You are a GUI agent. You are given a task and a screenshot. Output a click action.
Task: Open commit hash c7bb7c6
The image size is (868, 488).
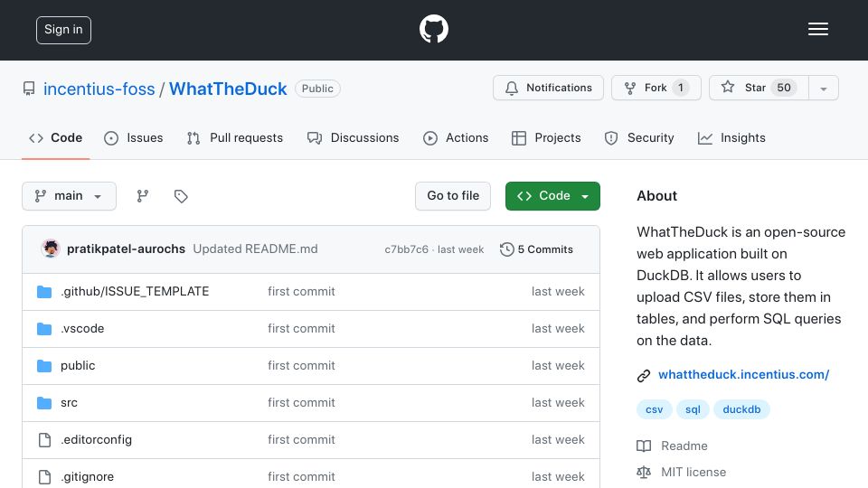pyautogui.click(x=406, y=249)
